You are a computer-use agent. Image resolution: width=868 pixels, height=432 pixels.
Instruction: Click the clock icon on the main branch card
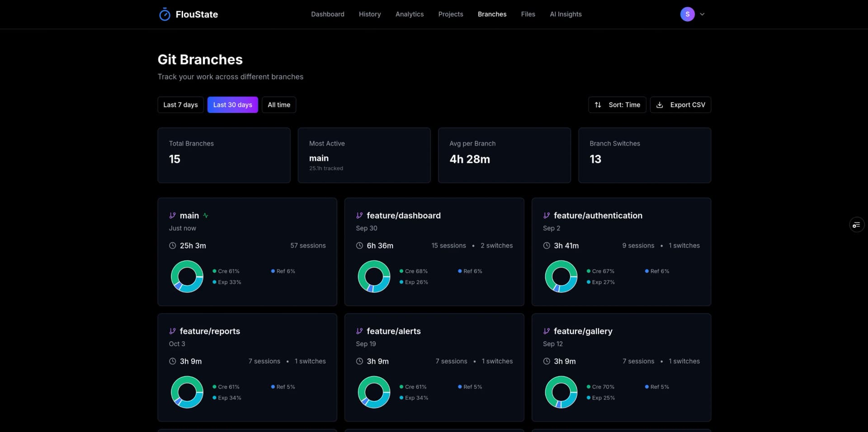click(172, 245)
